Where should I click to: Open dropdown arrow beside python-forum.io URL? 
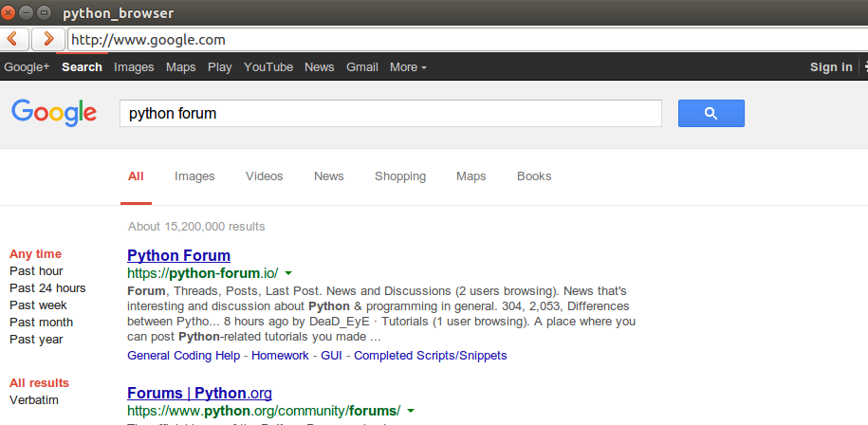[288, 273]
